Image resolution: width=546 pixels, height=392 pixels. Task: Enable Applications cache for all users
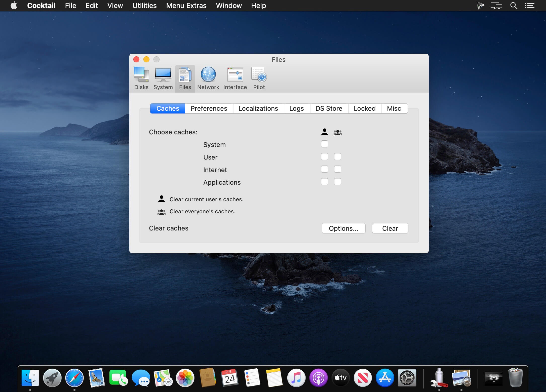click(337, 182)
